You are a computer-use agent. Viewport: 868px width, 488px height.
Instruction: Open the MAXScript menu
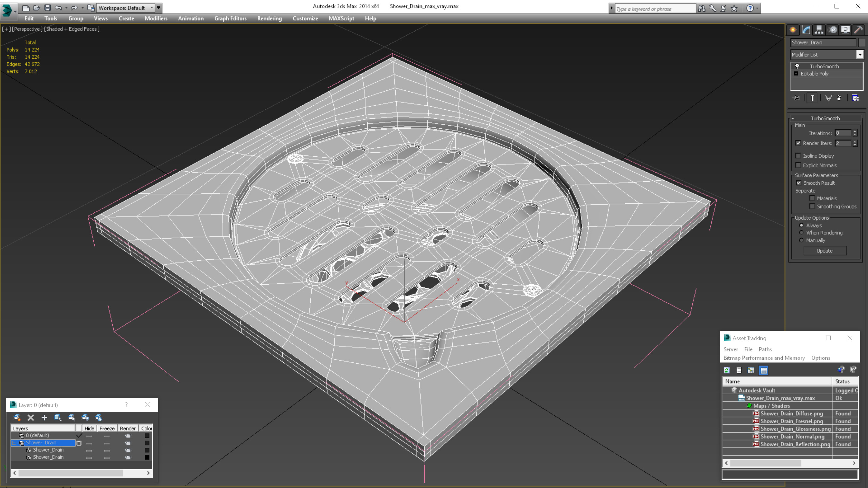tap(341, 18)
